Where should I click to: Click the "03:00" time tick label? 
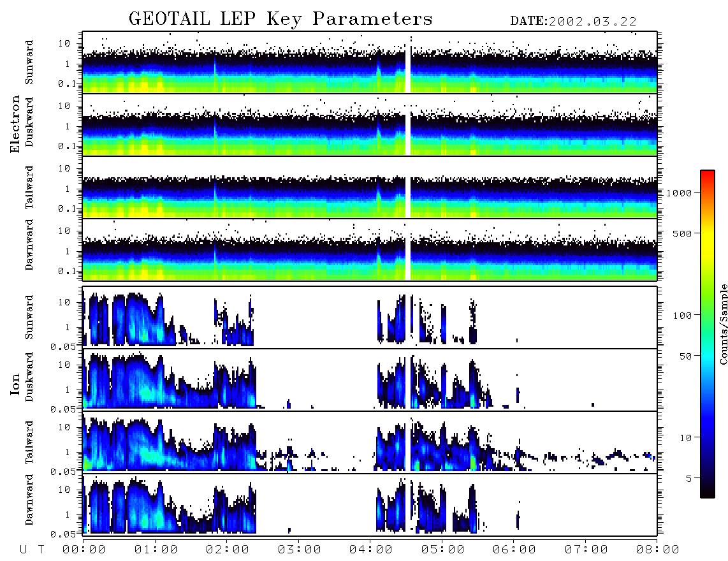(x=300, y=550)
